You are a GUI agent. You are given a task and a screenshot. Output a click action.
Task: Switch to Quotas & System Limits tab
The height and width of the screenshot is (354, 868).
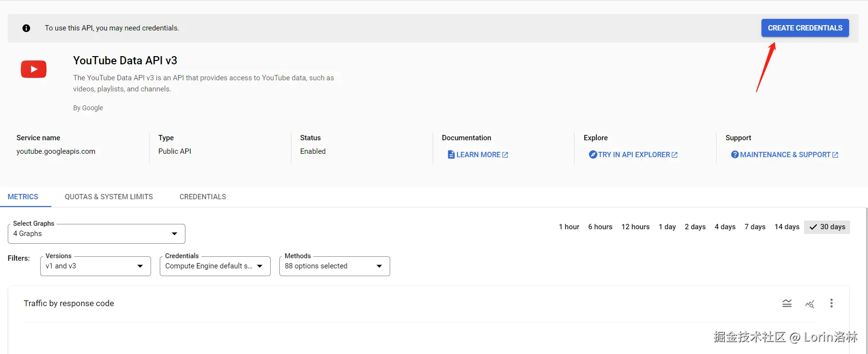(109, 197)
